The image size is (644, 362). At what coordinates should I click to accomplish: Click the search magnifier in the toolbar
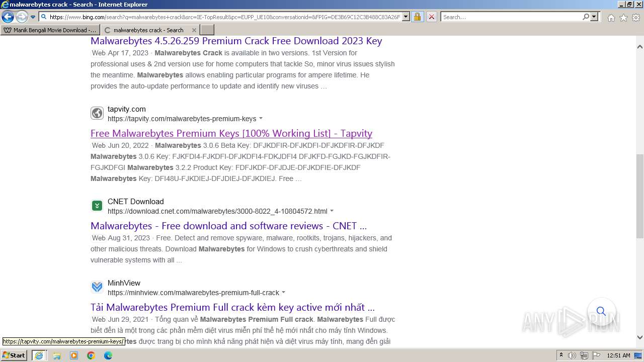pos(586,17)
